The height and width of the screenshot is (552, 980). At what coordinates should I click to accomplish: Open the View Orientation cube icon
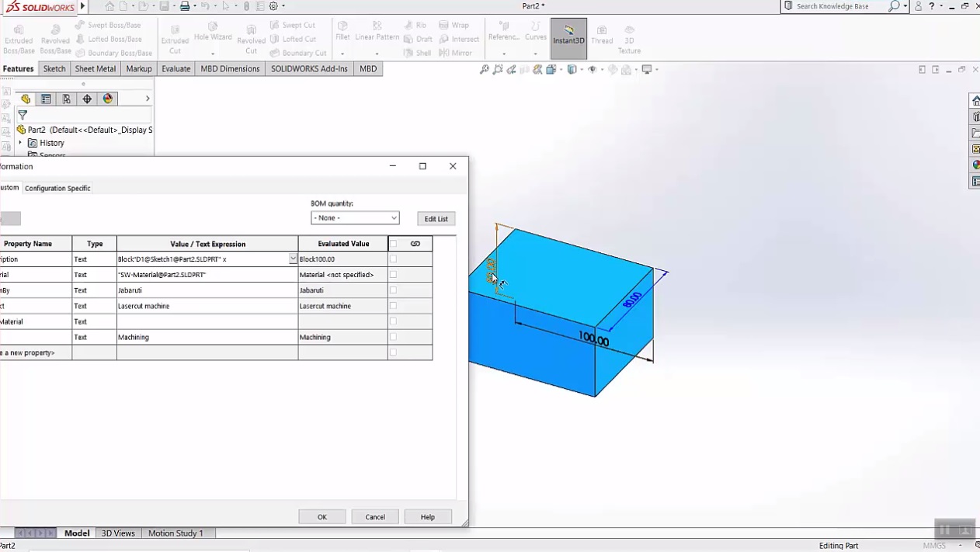point(572,69)
